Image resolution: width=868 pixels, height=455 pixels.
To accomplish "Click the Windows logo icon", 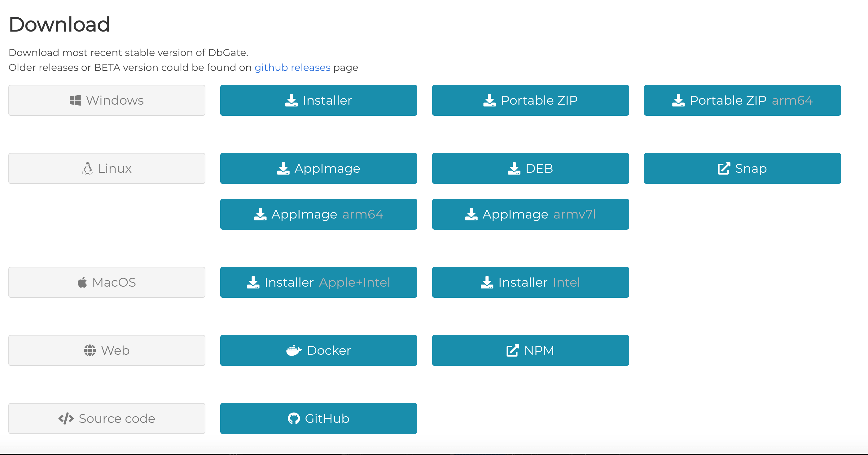I will (x=75, y=100).
